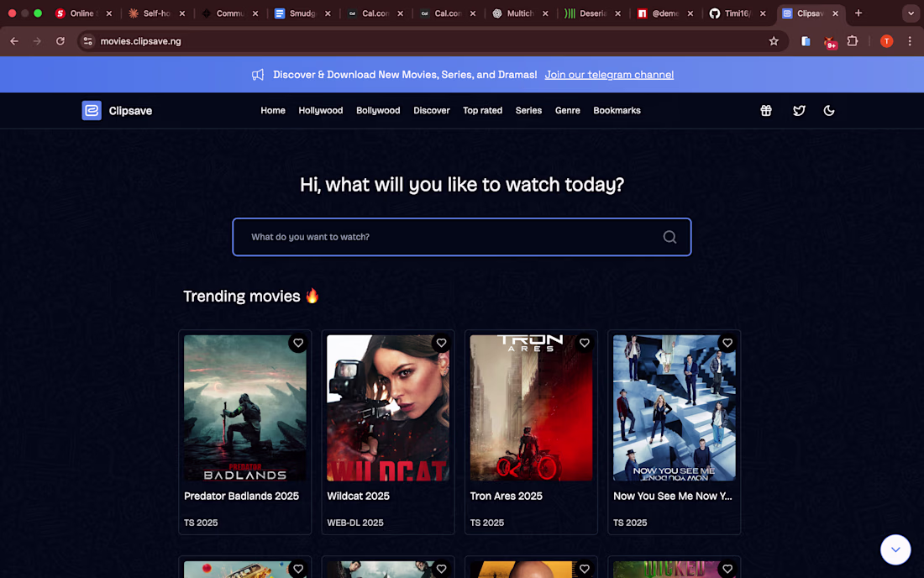Click the Tron Ares 2025 title
Screen dimensions: 924x578
coord(507,497)
